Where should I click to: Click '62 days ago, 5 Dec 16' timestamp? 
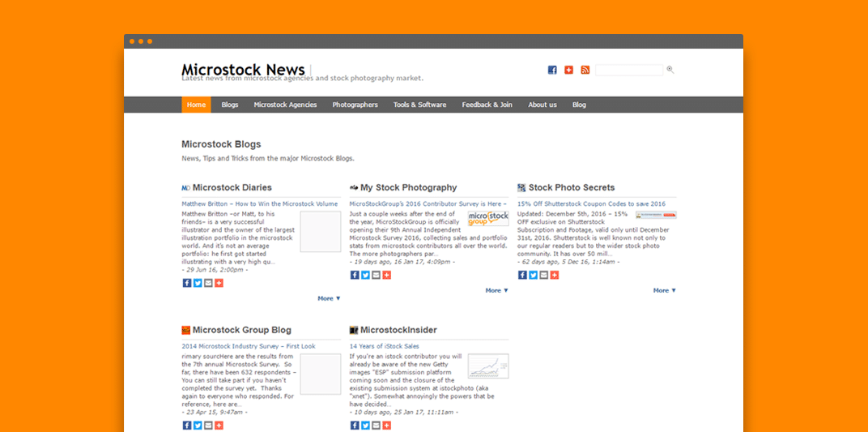[x=568, y=262]
